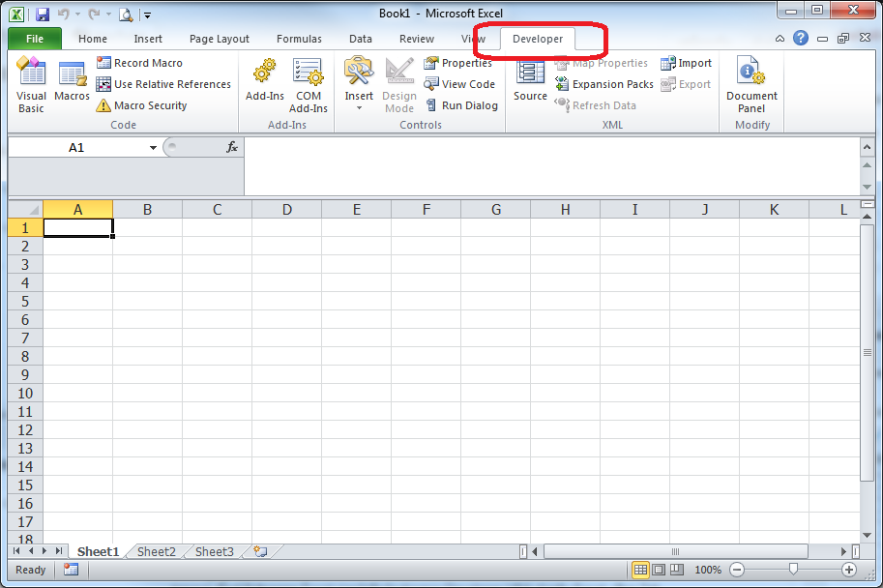Go to first sheet navigation arrow
Viewport: 883px width, 588px height.
(x=15, y=551)
